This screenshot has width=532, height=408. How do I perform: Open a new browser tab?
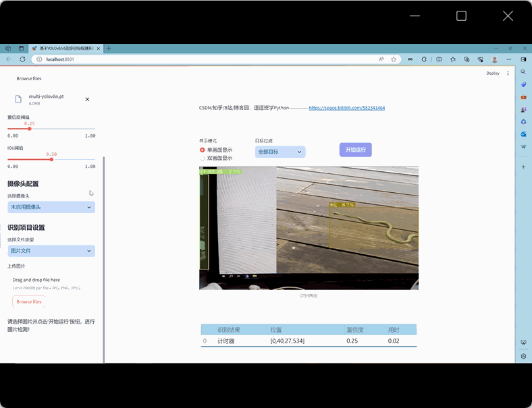click(x=109, y=49)
